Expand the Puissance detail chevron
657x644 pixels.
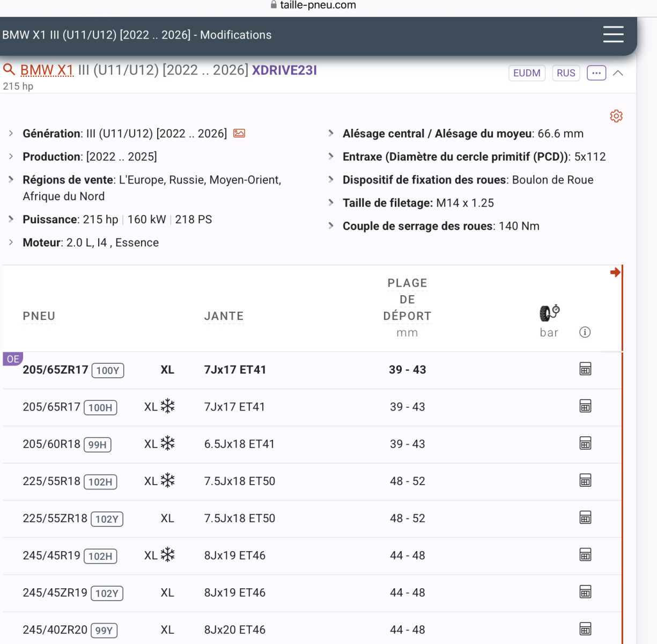tap(11, 219)
